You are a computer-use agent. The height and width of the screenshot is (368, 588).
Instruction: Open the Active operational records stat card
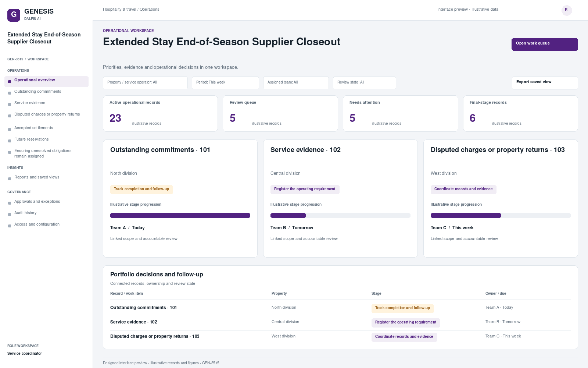(160, 113)
